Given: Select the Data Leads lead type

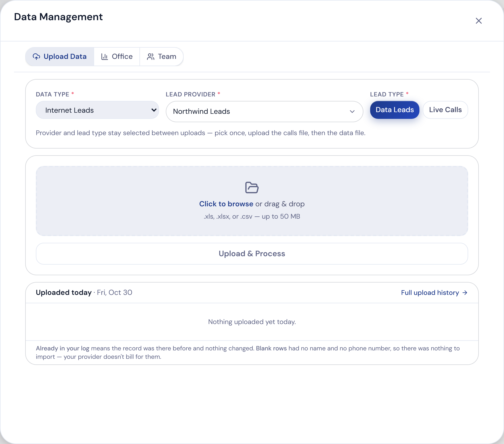Looking at the screenshot, I should (395, 110).
